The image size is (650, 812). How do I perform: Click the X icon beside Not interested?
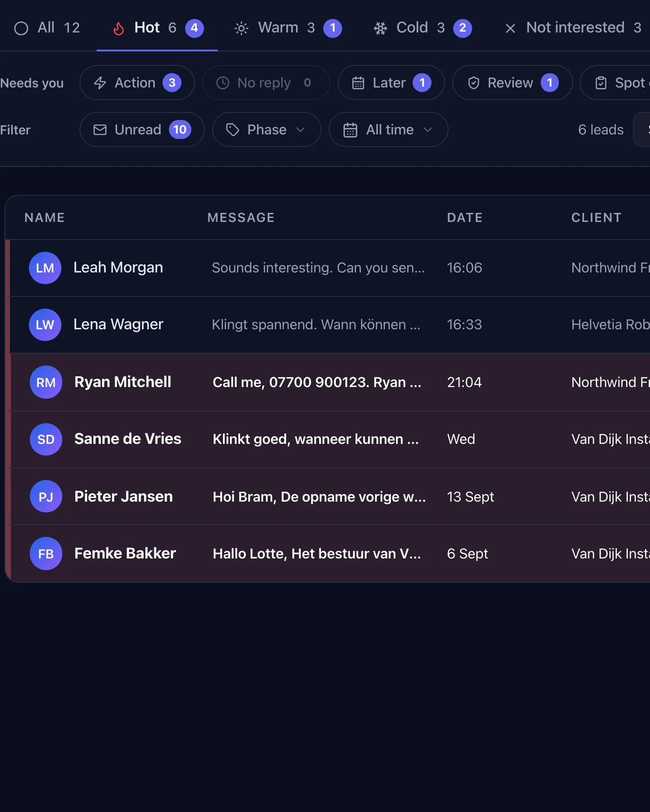511,28
